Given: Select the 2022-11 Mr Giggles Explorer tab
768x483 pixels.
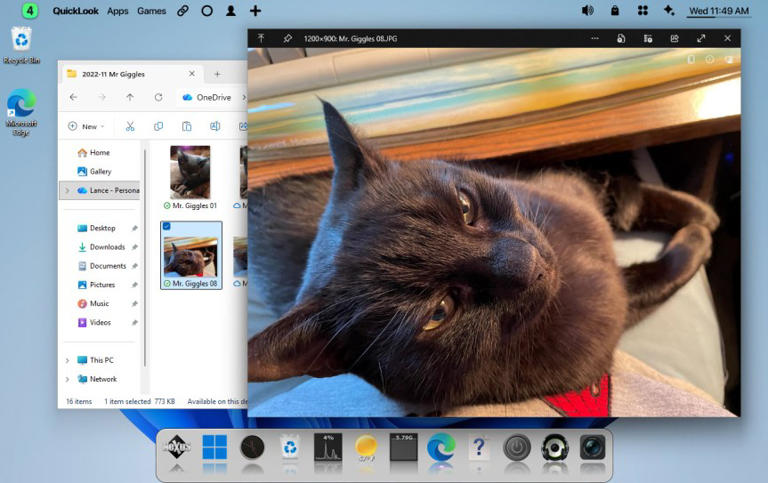Looking at the screenshot, I should 131,74.
